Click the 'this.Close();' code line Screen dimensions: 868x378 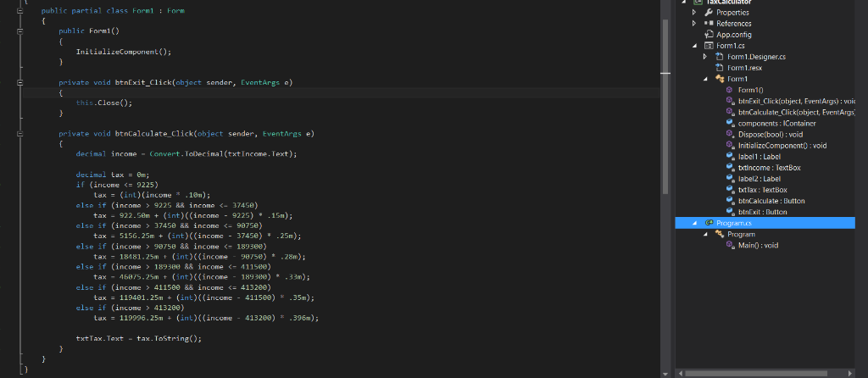104,103
